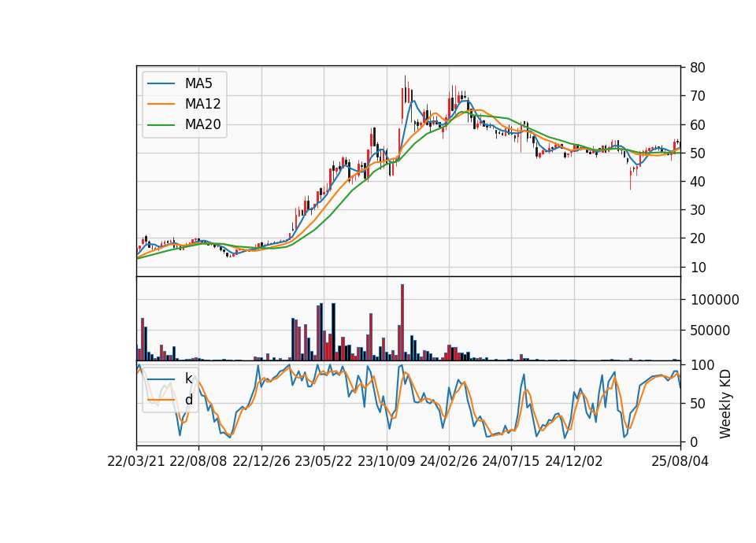Click the price axis value 60

(698, 124)
